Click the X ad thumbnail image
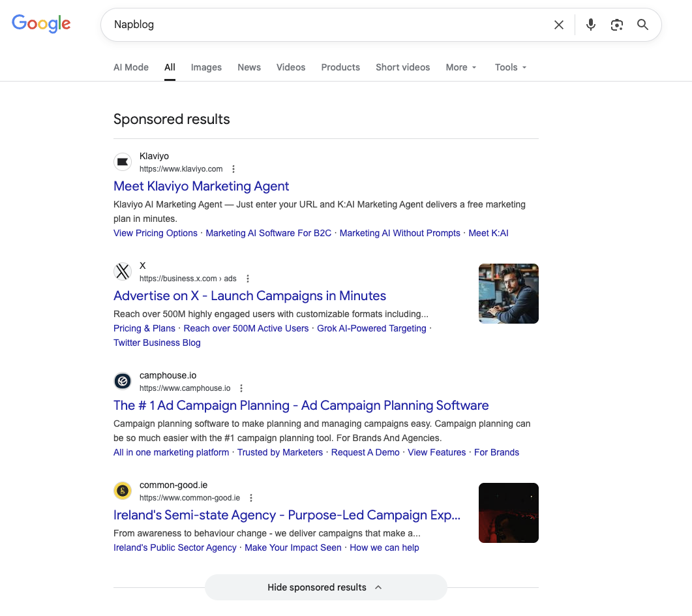 [x=508, y=294]
